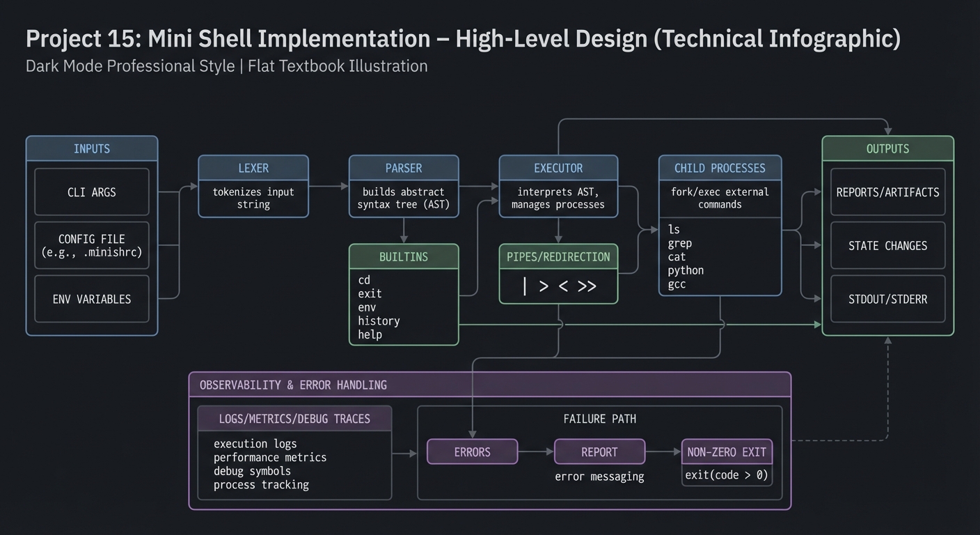The image size is (980, 535).
Task: Click the CONFIG FILE .minishrc entry
Action: tap(91, 245)
